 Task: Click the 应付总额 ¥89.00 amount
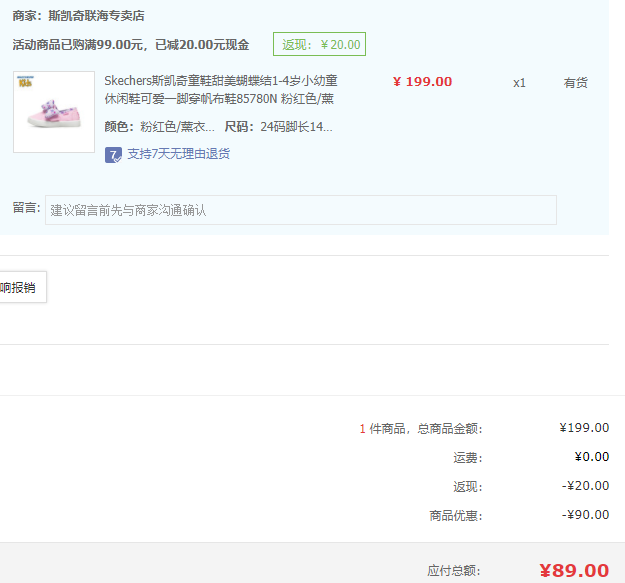tap(574, 570)
